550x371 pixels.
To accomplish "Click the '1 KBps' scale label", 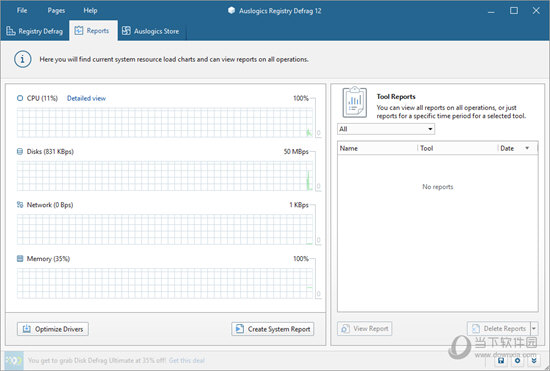I will [x=299, y=205].
